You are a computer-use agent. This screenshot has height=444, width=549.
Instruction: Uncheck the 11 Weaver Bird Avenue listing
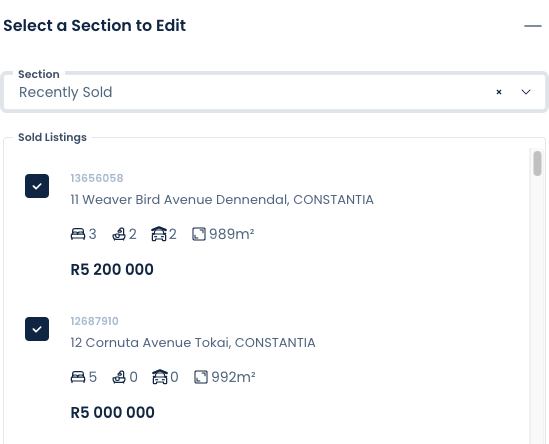click(37, 186)
